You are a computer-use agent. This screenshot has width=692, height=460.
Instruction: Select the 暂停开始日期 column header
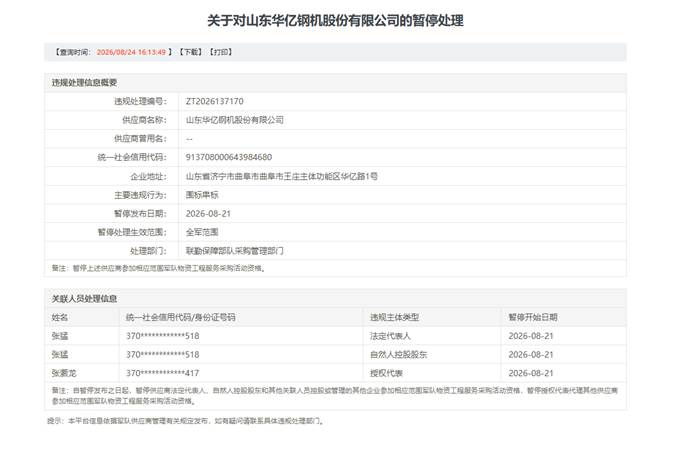pos(533,317)
